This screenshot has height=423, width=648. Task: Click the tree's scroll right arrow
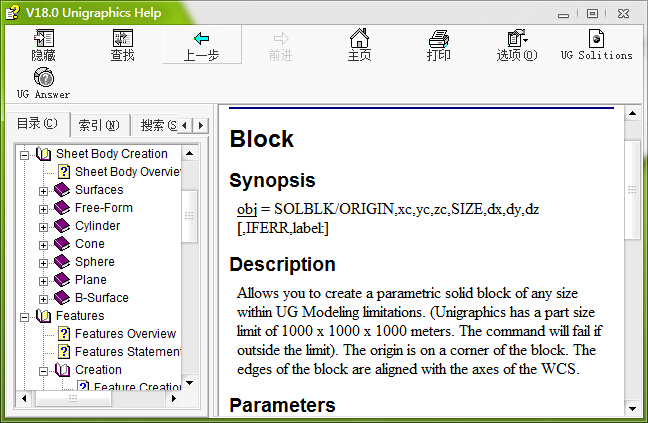[x=174, y=398]
